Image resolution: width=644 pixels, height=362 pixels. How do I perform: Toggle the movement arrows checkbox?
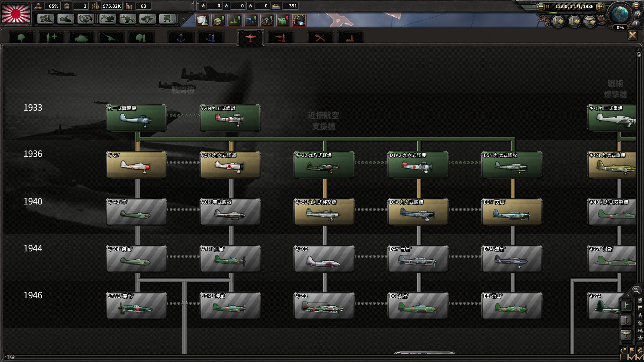click(640, 357)
